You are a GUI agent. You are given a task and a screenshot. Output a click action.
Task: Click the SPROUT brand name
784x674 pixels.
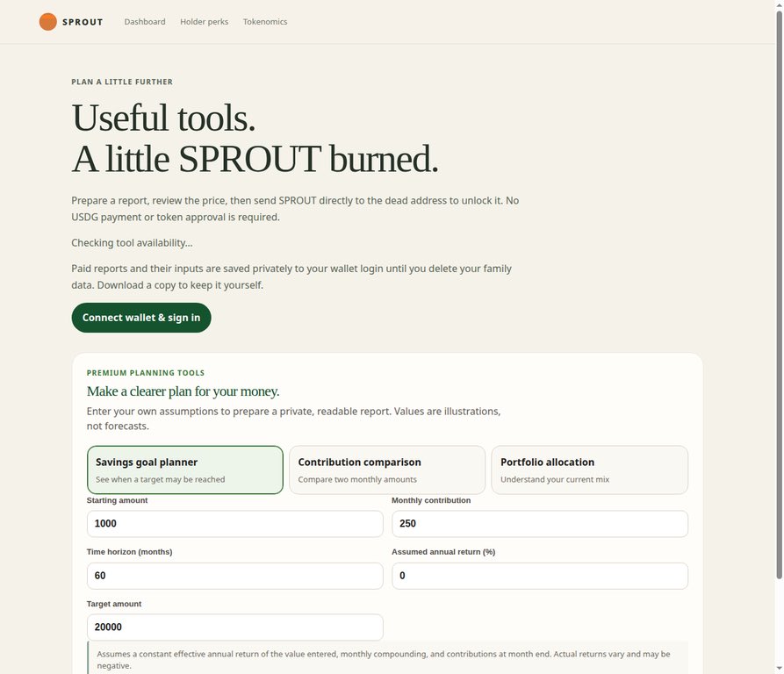click(x=83, y=22)
